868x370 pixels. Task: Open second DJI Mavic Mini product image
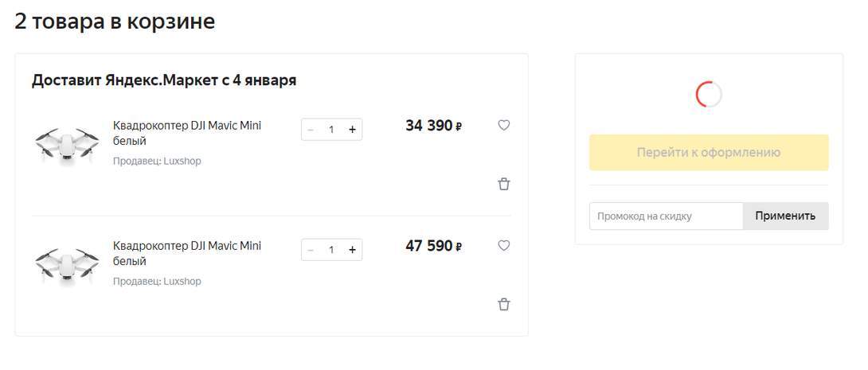[67, 264]
